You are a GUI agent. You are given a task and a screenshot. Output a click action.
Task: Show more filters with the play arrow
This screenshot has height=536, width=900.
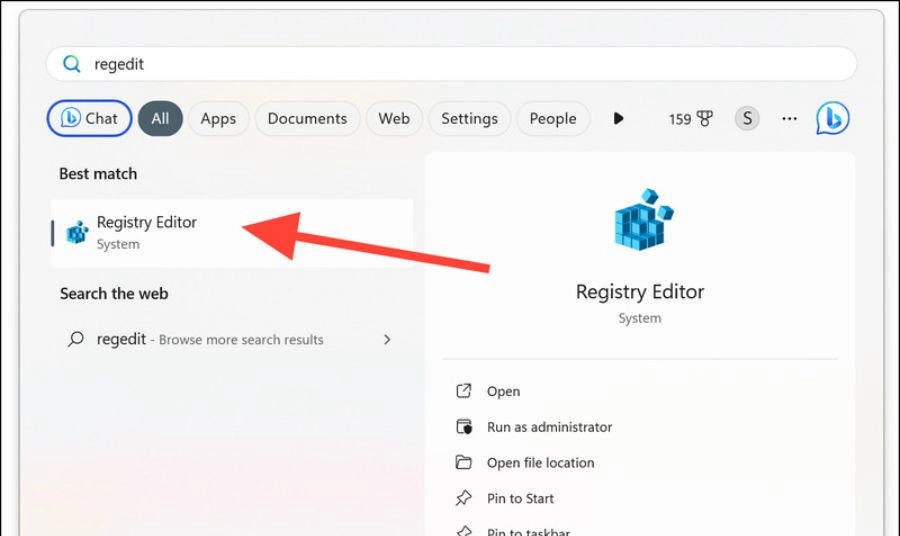(618, 118)
